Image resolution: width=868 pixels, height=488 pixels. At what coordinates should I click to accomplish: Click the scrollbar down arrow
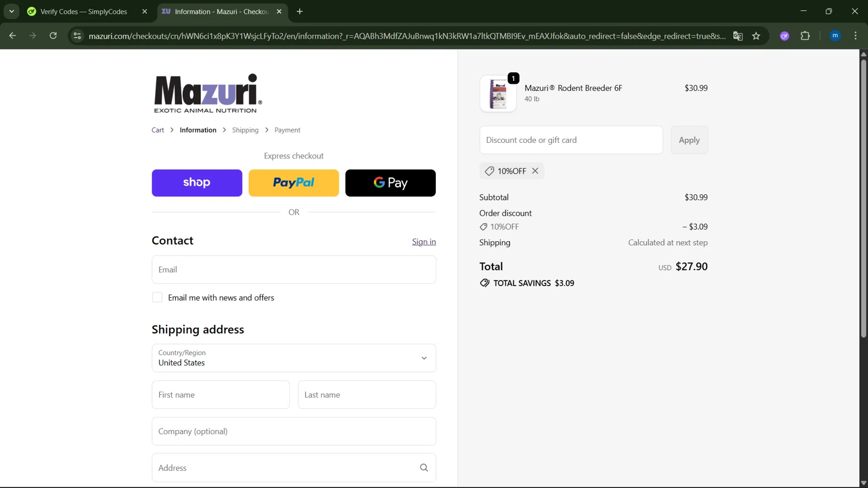(x=863, y=483)
